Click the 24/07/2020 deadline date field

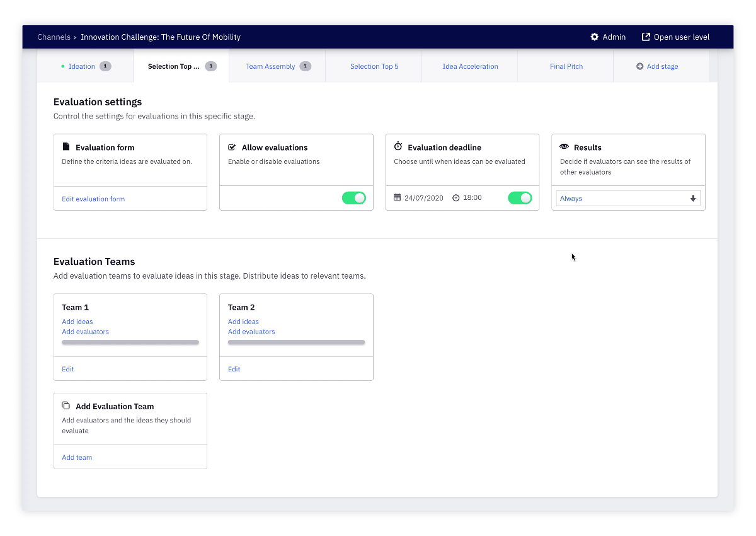pyautogui.click(x=418, y=198)
